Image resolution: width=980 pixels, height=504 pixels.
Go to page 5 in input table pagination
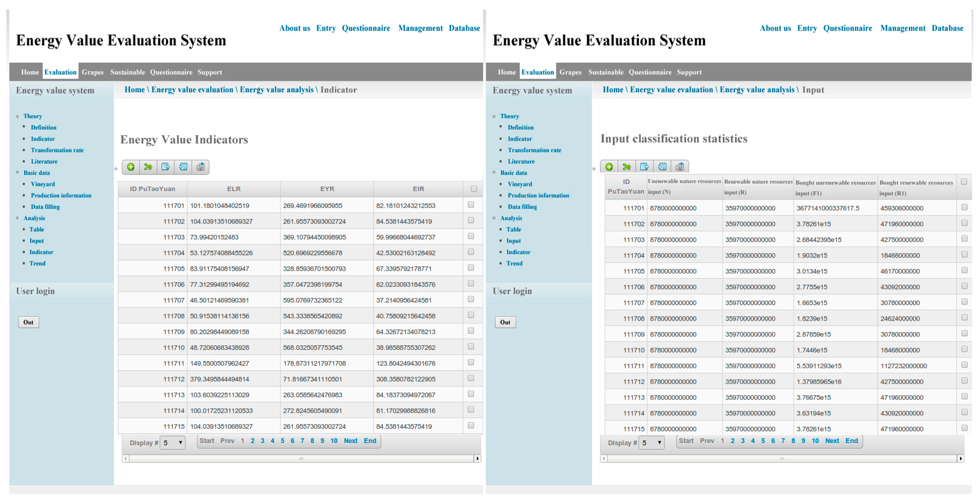point(763,440)
